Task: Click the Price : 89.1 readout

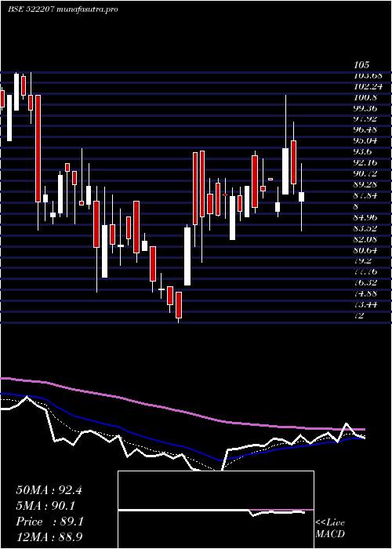Action: point(49,522)
